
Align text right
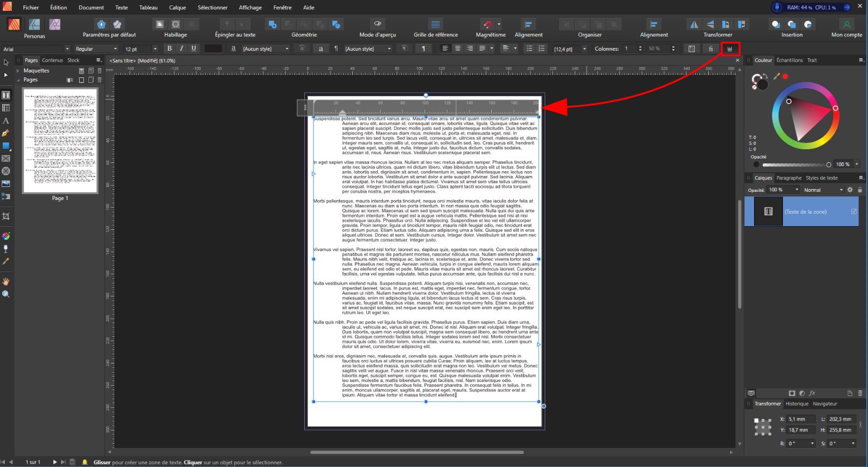pyautogui.click(x=469, y=48)
